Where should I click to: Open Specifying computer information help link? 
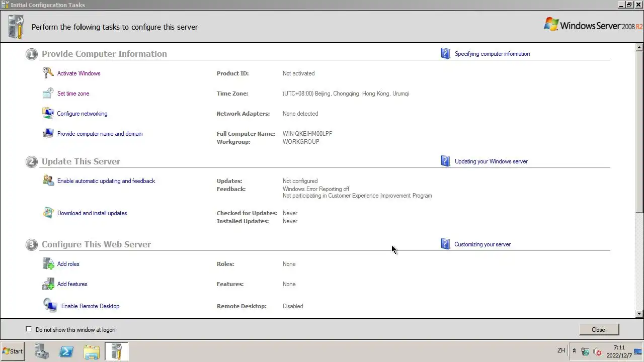coord(493,54)
